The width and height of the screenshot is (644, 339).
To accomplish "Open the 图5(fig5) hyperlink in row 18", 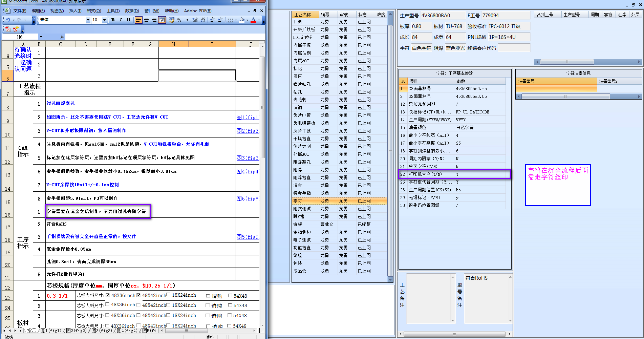I will tap(248, 237).
